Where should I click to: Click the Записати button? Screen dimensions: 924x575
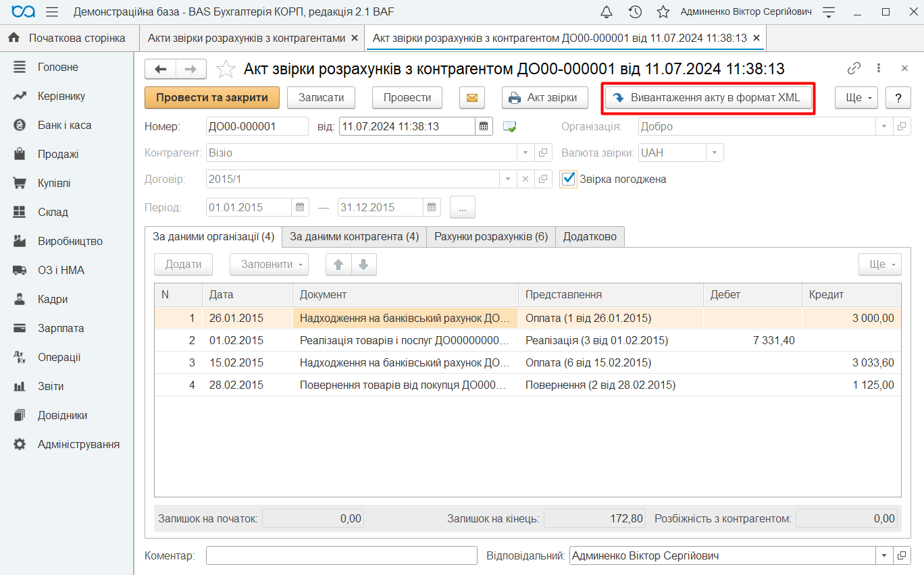pyautogui.click(x=321, y=98)
